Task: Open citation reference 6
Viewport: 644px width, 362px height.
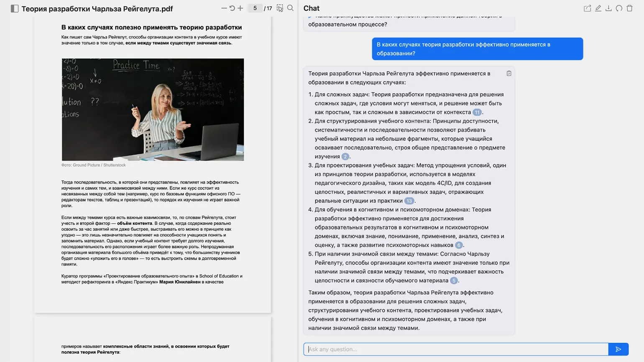Action: coord(459,245)
